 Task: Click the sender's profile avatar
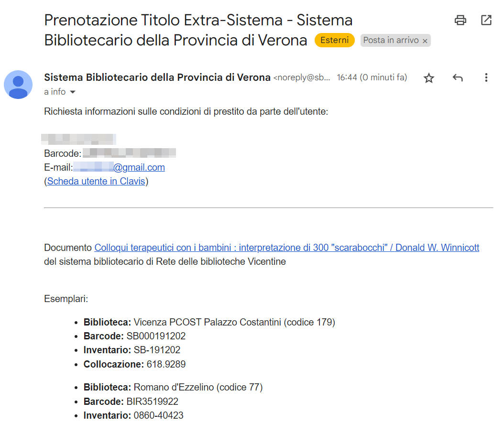click(18, 85)
